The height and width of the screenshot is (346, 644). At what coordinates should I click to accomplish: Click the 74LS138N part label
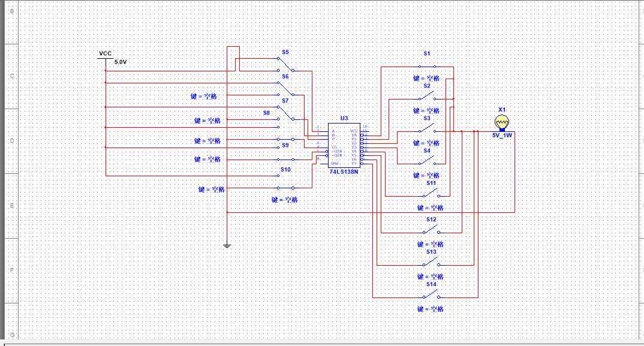[x=344, y=172]
